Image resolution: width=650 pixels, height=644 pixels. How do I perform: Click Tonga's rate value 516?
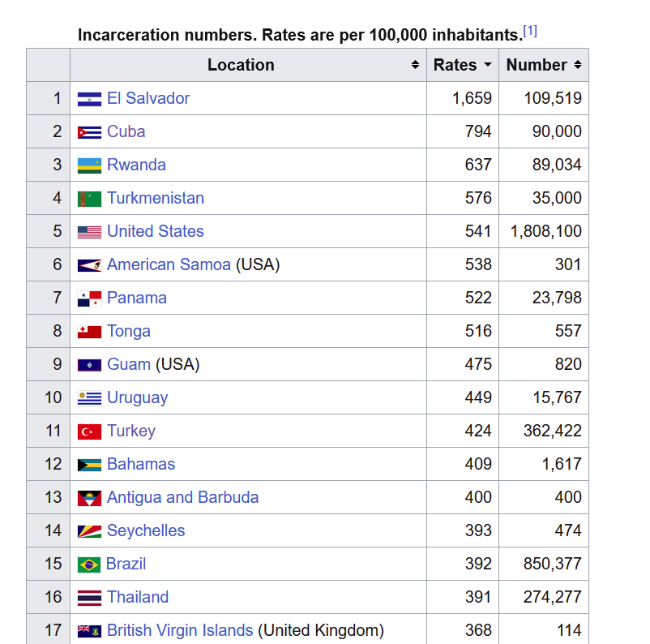pyautogui.click(x=478, y=331)
